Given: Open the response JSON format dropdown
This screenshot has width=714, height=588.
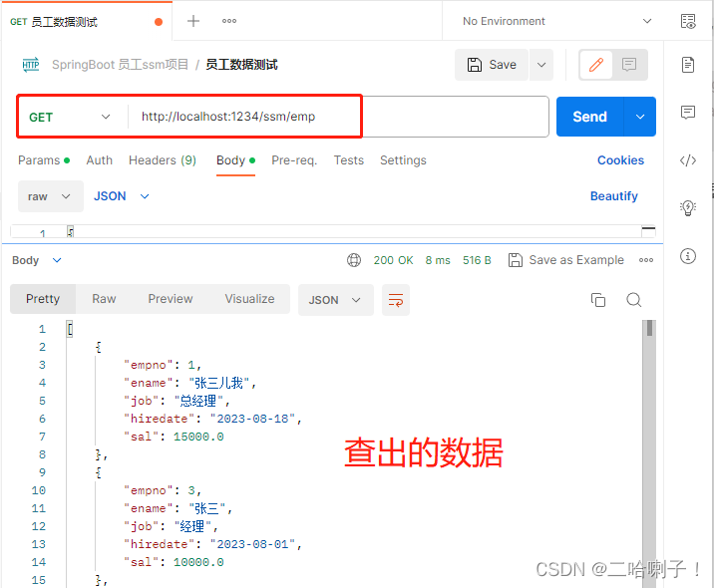Looking at the screenshot, I should (336, 300).
